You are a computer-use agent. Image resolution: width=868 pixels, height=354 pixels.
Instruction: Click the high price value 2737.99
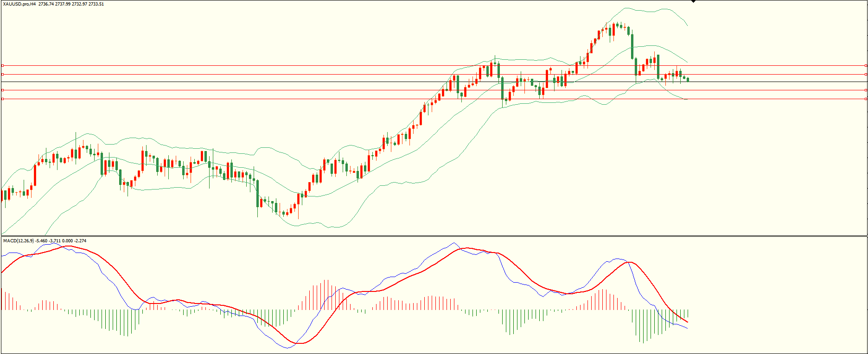[x=63, y=4]
